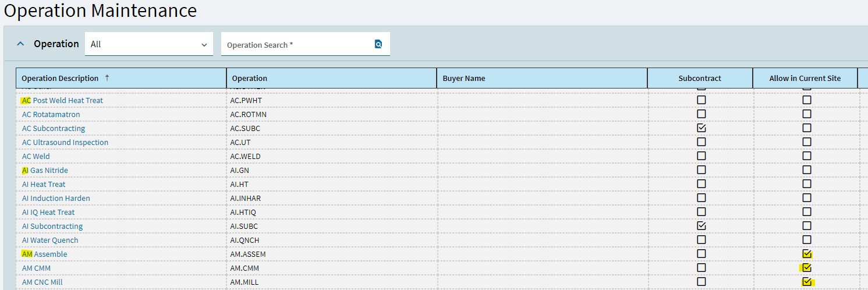Open the AC Weld operation link
Screen dimensions: 868x290
(x=36, y=156)
